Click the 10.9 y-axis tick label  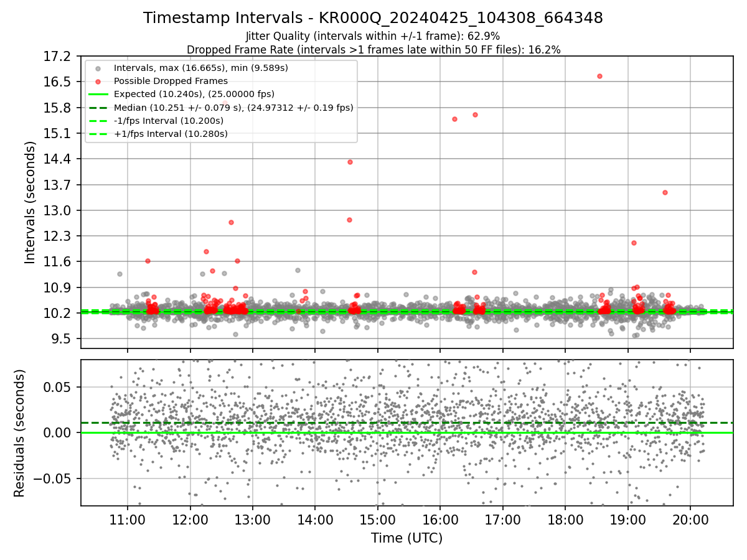(59, 287)
